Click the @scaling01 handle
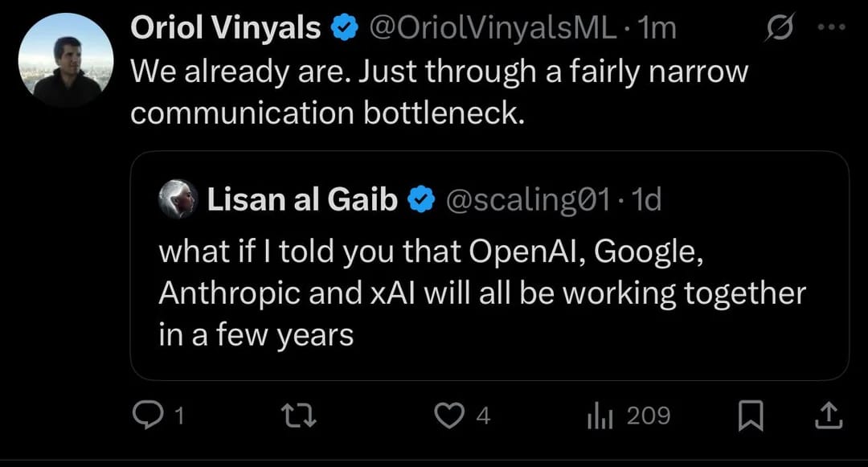868x467 pixels. (528, 200)
